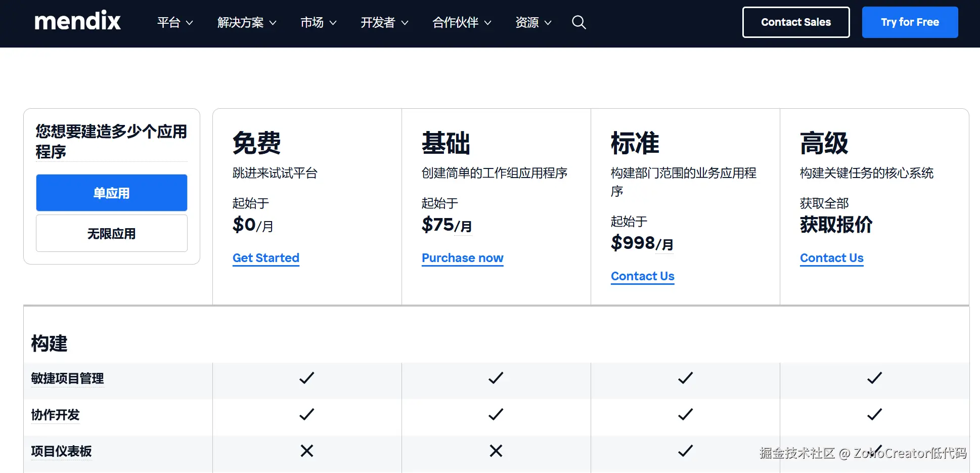Screen dimensions: 980x473
Task: Click the 构建关键任务的核心系统 description
Action: point(867,173)
